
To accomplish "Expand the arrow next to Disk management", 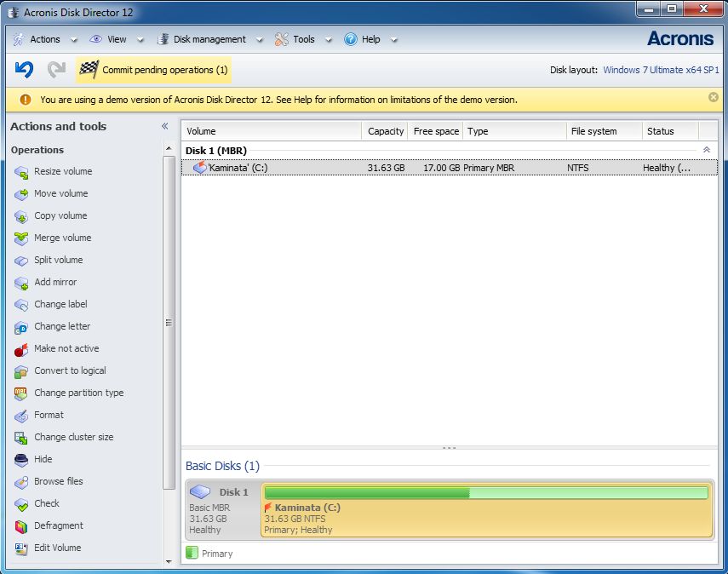I will click(260, 40).
